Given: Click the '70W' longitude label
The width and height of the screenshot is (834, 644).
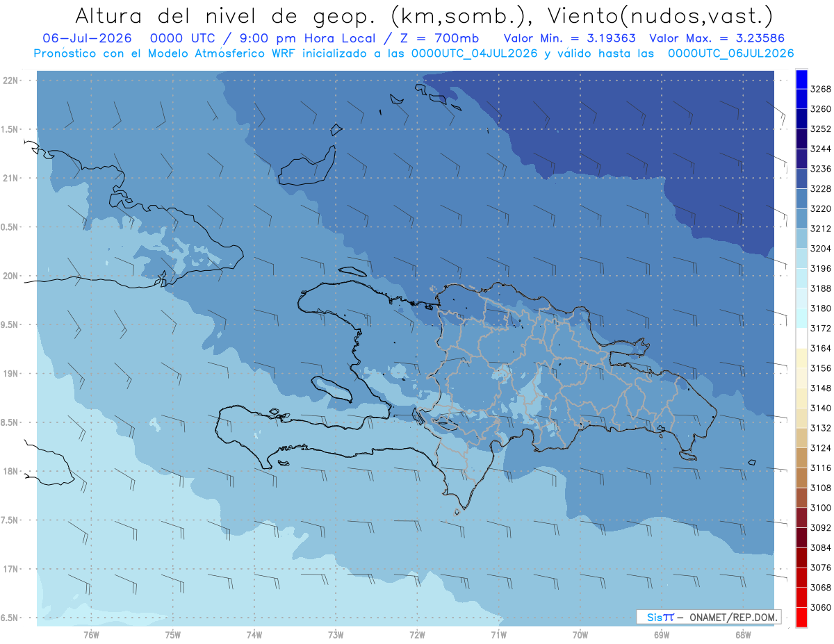Looking at the screenshot, I should (580, 634).
